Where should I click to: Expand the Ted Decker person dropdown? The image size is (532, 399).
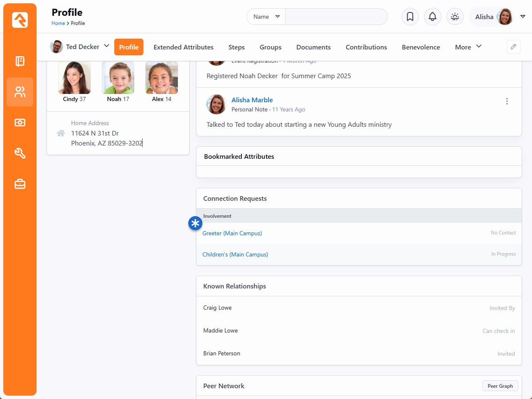coord(106,46)
